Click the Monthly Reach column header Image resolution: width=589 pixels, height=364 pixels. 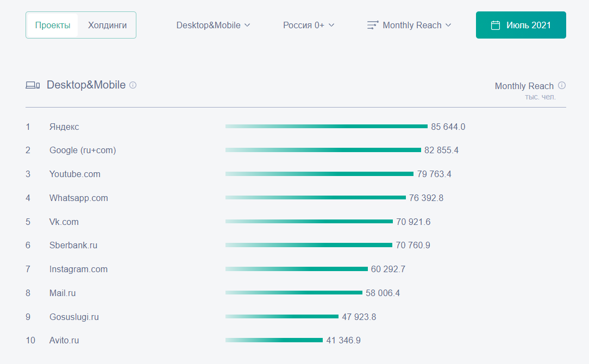tap(524, 86)
